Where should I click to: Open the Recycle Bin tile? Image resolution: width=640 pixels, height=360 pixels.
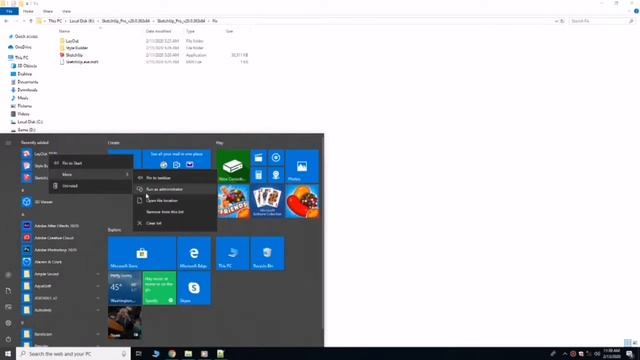267,253
